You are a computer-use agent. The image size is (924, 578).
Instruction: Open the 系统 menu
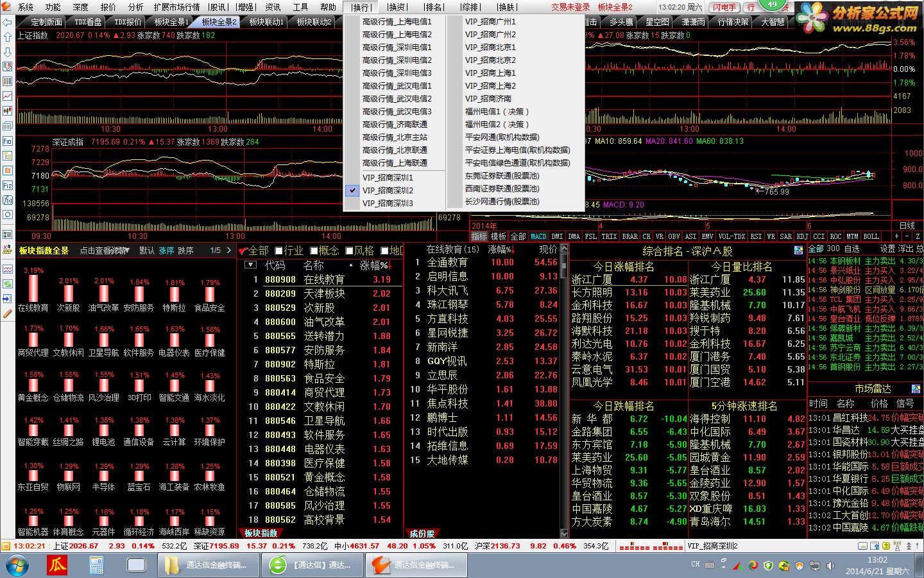point(26,7)
